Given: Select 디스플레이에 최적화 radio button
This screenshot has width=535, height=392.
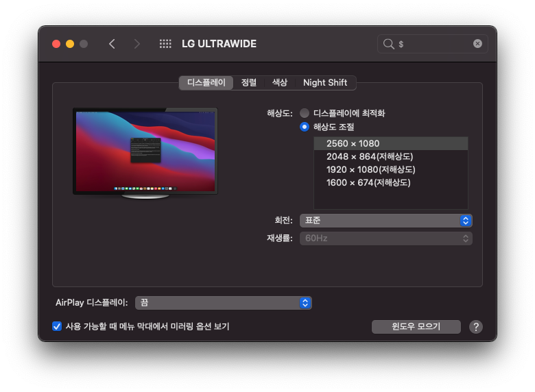Looking at the screenshot, I should [305, 113].
